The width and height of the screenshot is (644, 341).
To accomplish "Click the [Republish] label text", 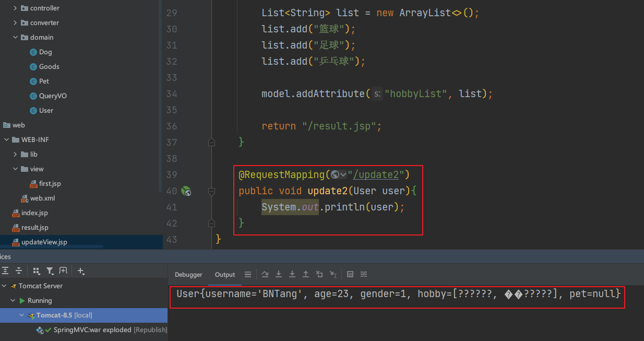I will click(x=150, y=330).
